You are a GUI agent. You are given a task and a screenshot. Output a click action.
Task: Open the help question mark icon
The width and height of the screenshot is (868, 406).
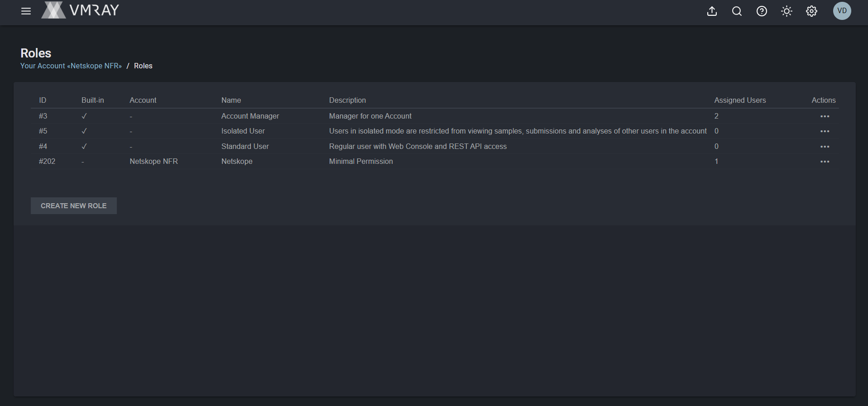coord(762,11)
